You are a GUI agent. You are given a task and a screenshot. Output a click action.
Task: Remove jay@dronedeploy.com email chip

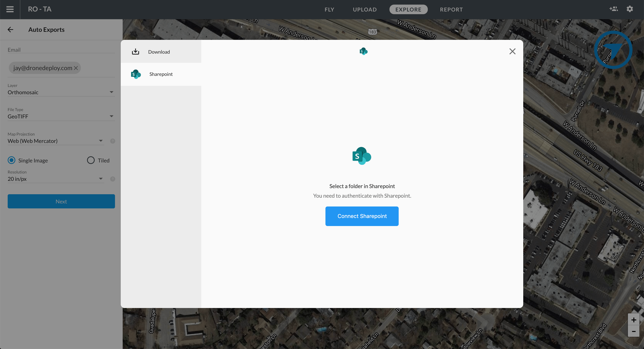coord(76,68)
